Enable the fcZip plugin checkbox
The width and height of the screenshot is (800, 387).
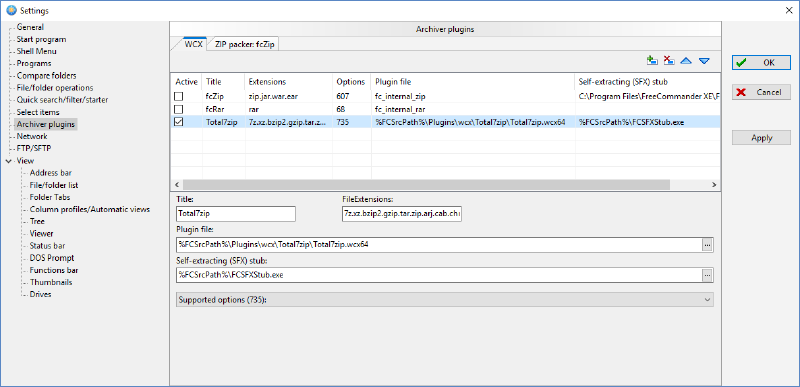coord(178,96)
